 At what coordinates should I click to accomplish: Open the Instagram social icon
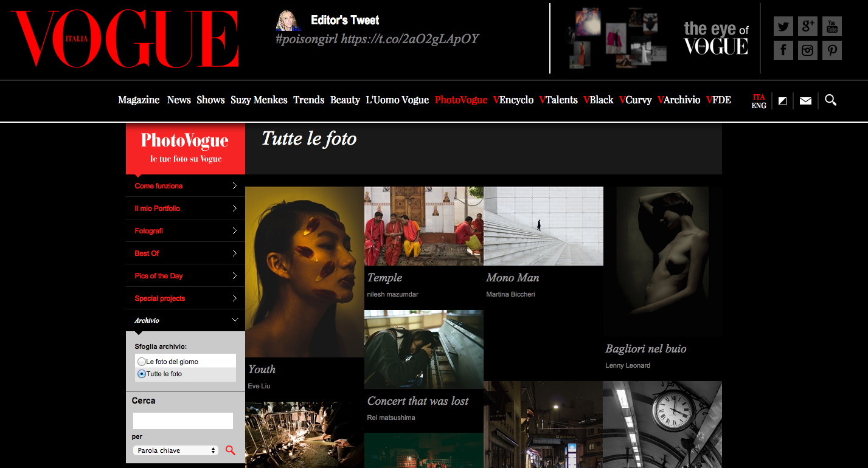pos(808,50)
